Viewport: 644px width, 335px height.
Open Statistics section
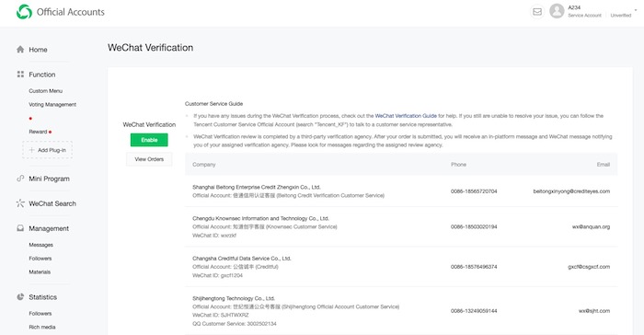[42, 296]
